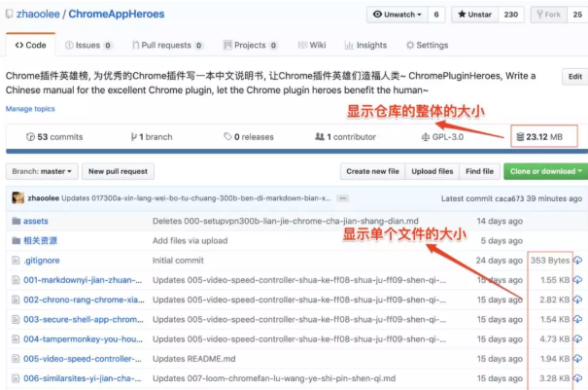Viewport: 588px width, 390px height.
Task: Click the 353 Bytes size label
Action: [550, 261]
